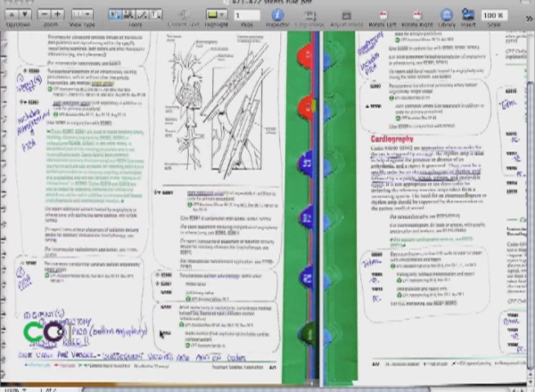Click the View Type page layout icon

pos(78,15)
